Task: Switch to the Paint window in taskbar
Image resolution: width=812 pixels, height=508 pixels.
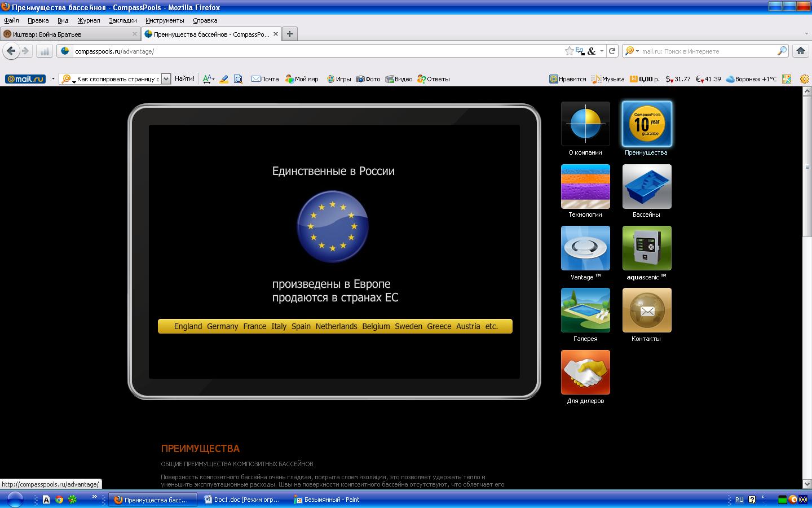Action: coord(332,500)
